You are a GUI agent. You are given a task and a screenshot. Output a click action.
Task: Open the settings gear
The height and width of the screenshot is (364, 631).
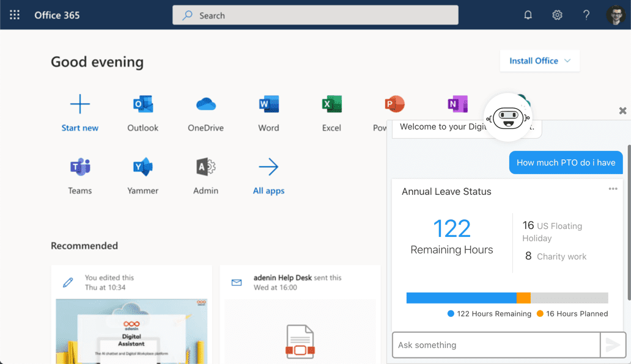(557, 15)
